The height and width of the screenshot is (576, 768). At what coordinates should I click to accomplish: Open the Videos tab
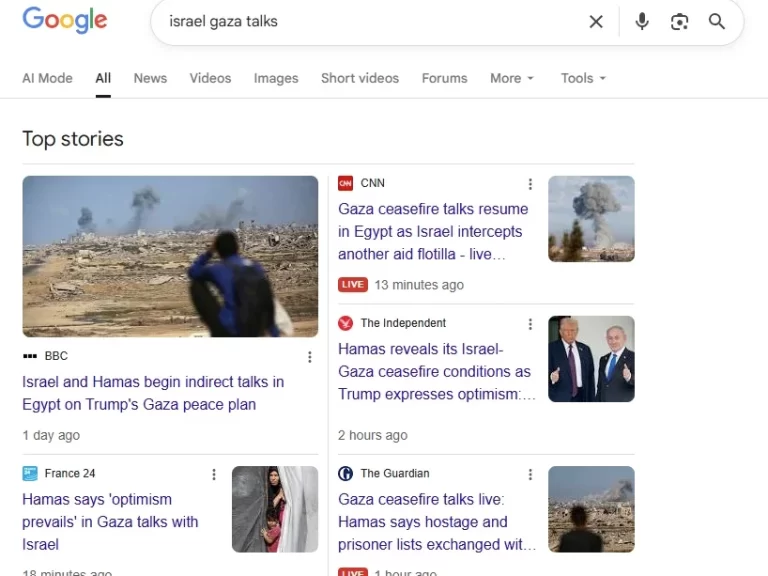point(210,78)
